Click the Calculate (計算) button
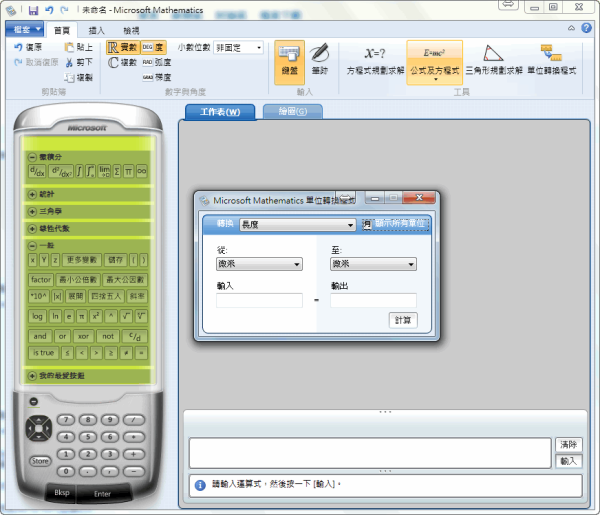Screen dimensions: 600x515 pyautogui.click(x=403, y=320)
